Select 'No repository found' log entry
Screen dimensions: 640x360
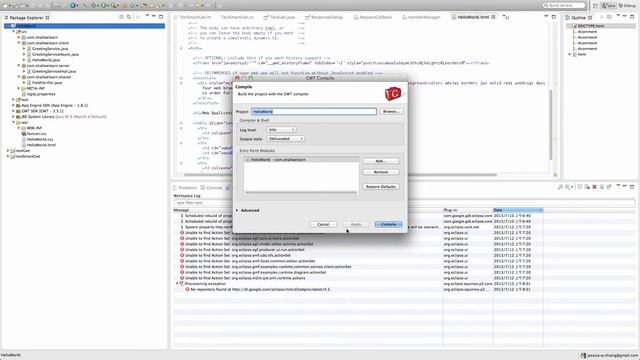pos(260,289)
